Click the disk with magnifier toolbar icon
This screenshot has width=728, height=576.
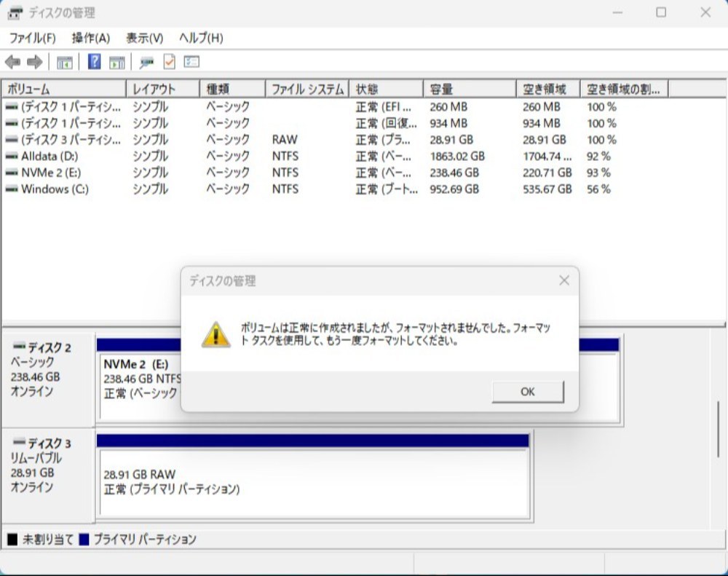pyautogui.click(x=147, y=62)
